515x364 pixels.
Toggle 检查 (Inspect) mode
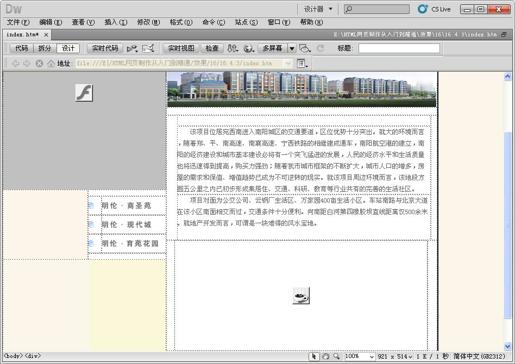(x=212, y=48)
